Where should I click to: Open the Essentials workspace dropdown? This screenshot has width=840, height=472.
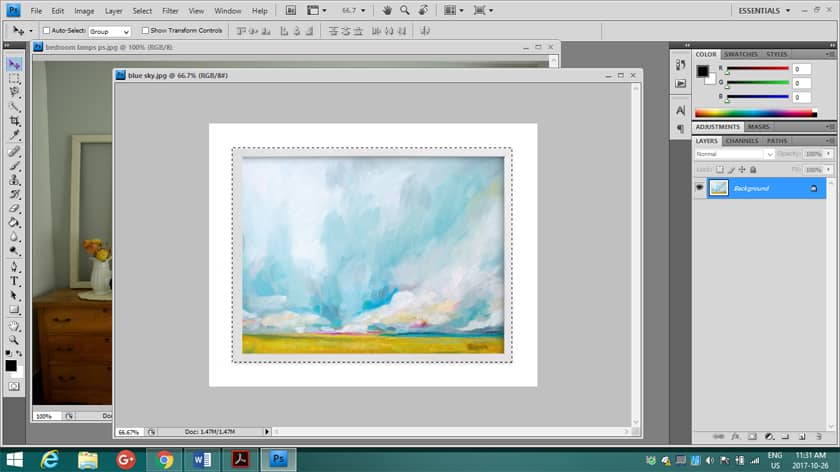[x=764, y=11]
